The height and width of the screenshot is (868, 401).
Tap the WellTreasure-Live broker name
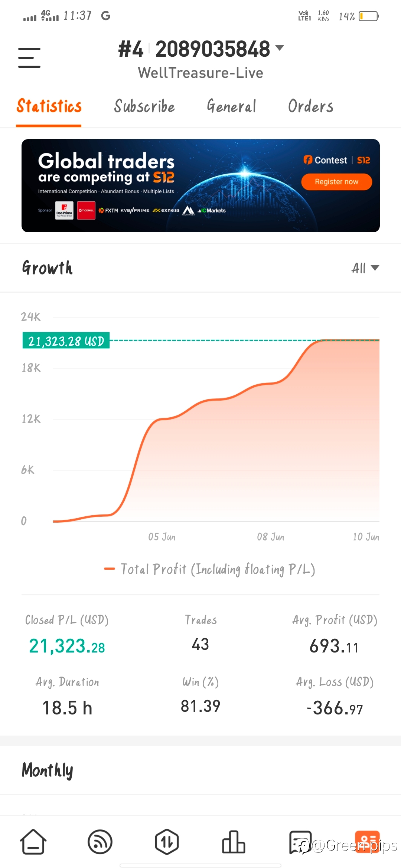click(200, 73)
